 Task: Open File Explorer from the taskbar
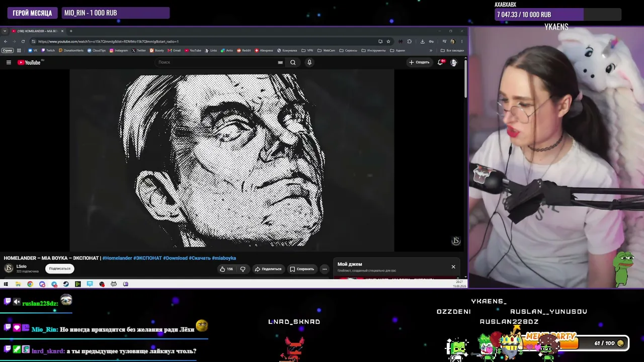tap(18, 284)
